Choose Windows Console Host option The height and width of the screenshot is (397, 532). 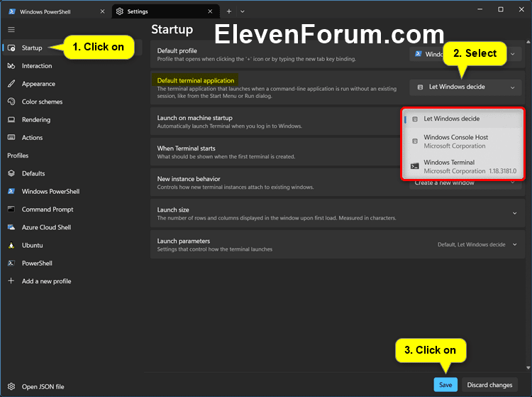point(462,141)
